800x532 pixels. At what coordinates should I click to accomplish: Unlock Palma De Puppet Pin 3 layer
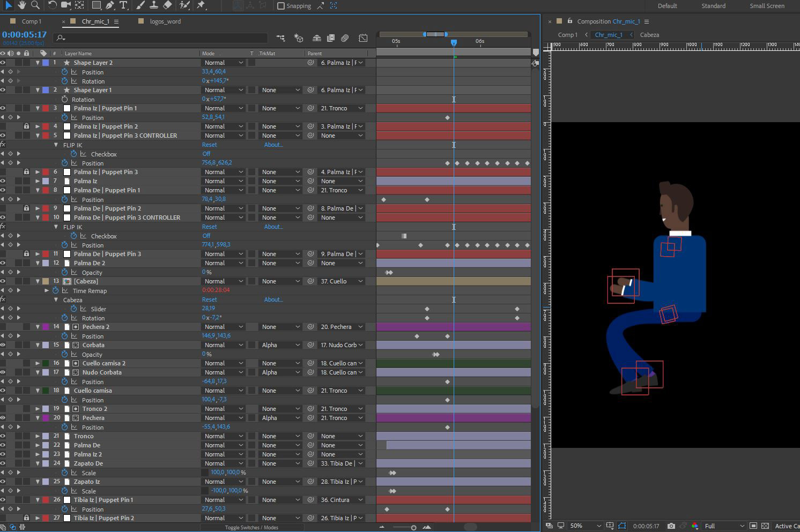tap(26, 254)
